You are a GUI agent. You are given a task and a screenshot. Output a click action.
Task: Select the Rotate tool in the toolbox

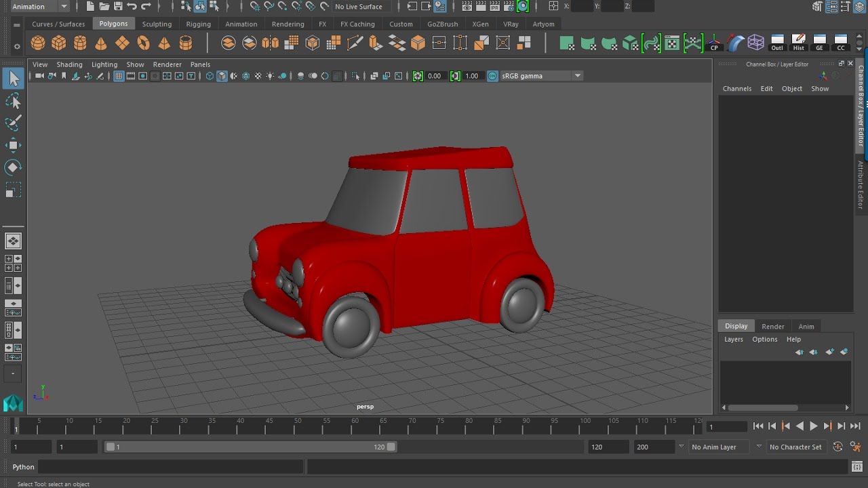coord(13,167)
